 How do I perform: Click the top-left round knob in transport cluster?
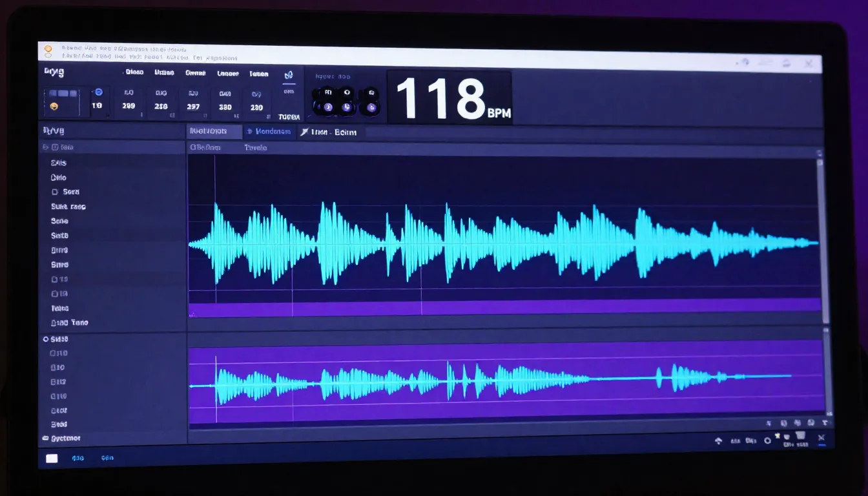[x=327, y=92]
